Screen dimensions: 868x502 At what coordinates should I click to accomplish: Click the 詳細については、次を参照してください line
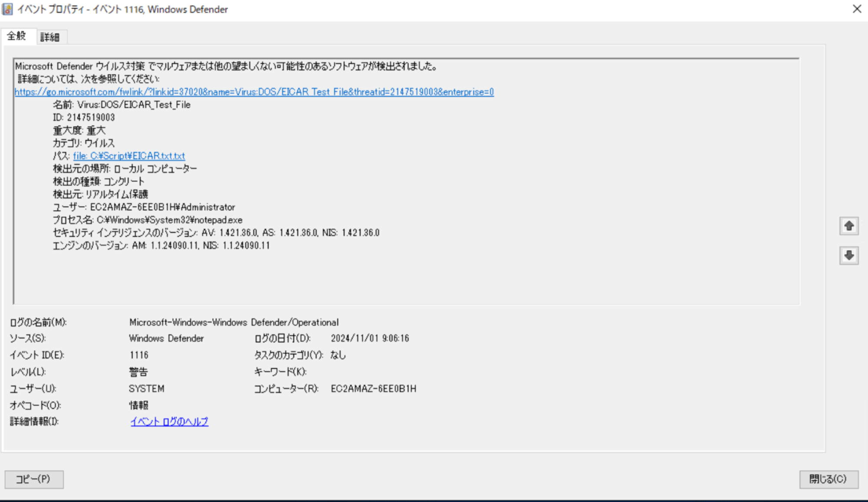click(89, 79)
